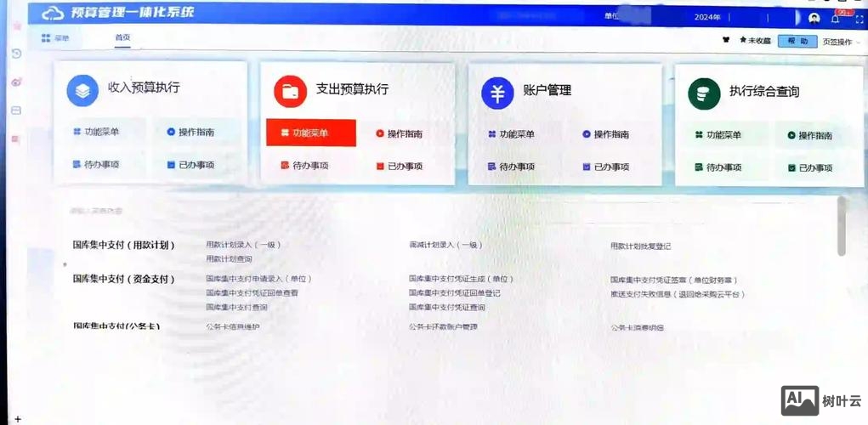Open the 菜单 grid icon

tap(47, 38)
